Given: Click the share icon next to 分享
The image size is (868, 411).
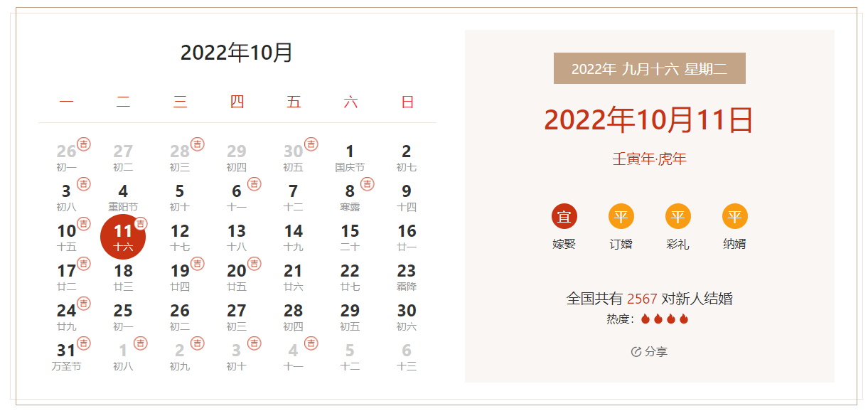Looking at the screenshot, I should click(636, 352).
